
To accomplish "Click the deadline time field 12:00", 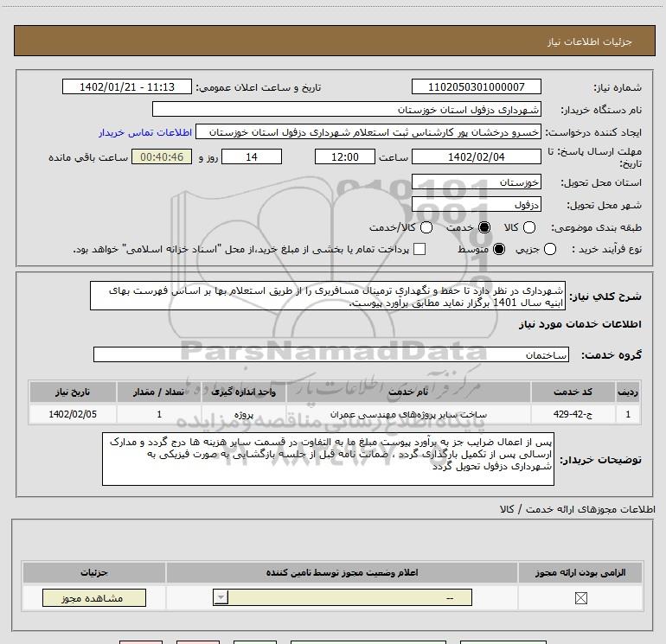I will tap(345, 156).
